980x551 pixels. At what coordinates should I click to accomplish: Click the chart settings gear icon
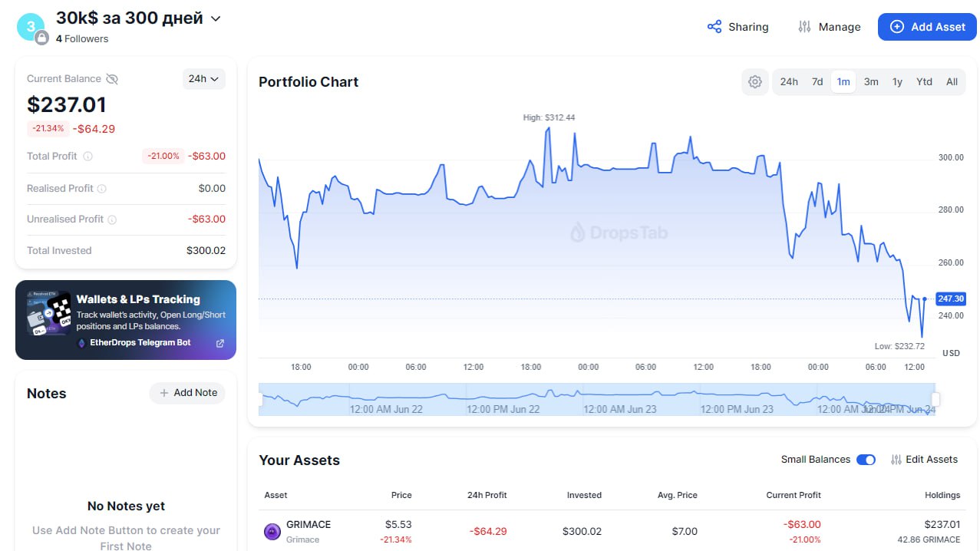(754, 82)
